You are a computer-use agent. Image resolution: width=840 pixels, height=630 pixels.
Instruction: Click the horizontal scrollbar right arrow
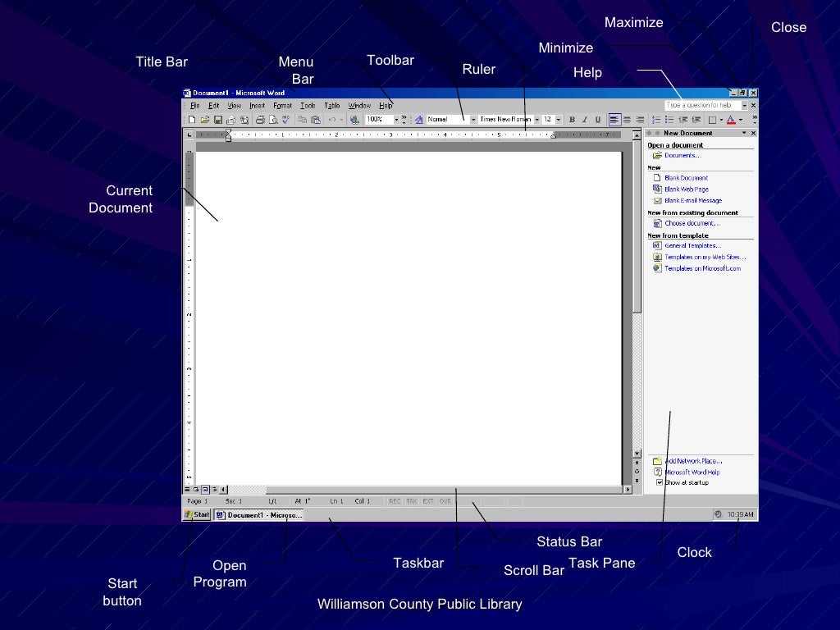[628, 489]
